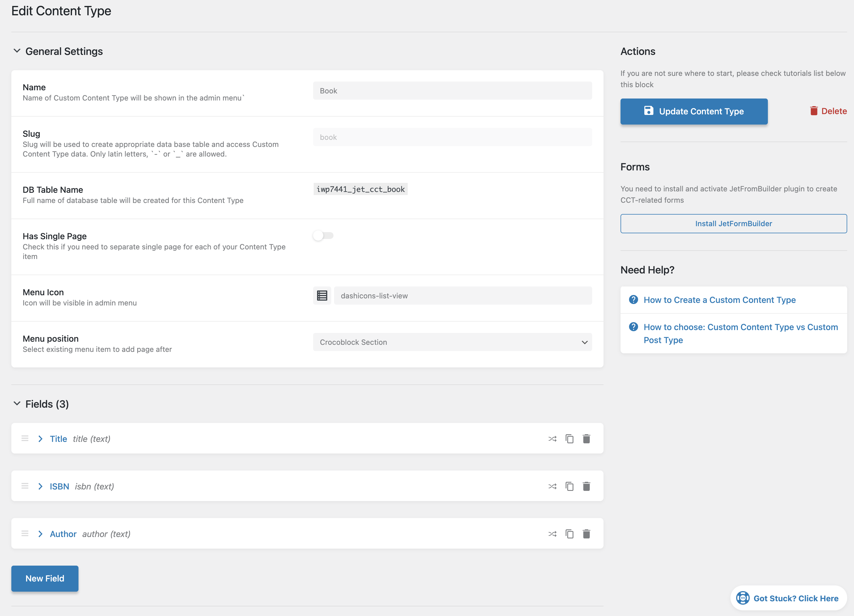The height and width of the screenshot is (616, 854).
Task: Duplicate the ISBN field with the copy icon
Action: click(x=569, y=486)
